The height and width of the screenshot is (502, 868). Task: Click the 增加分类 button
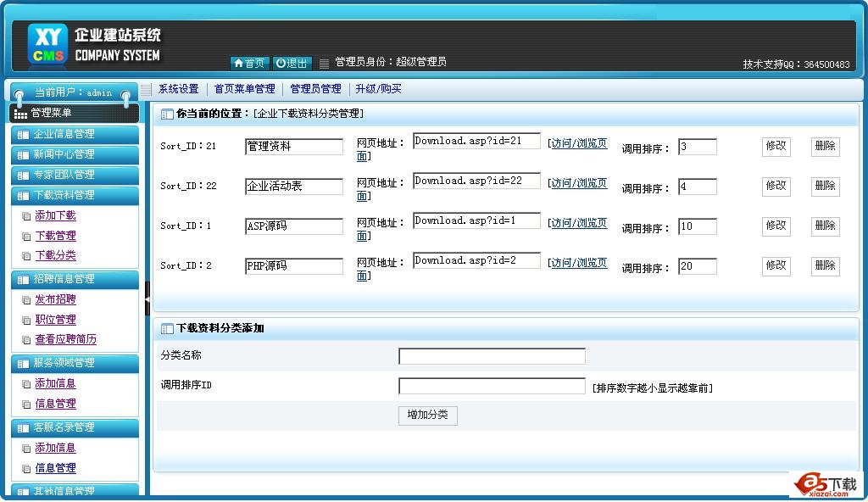427,416
